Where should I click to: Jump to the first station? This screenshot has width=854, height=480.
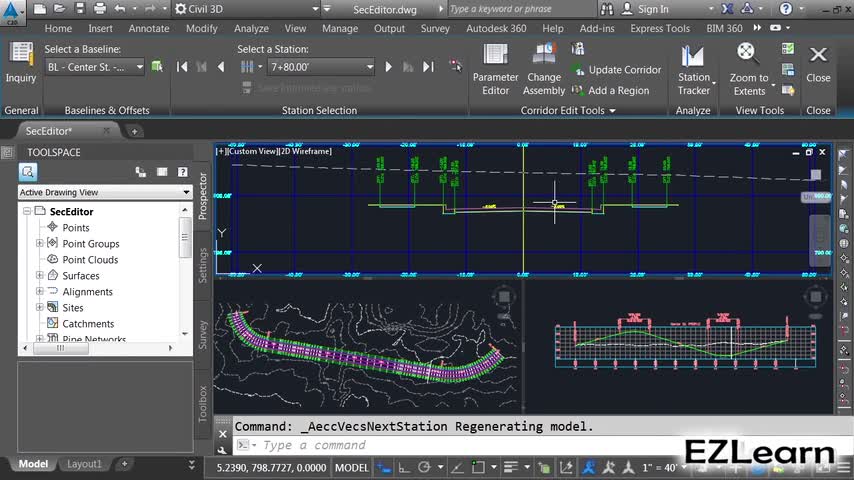point(182,67)
